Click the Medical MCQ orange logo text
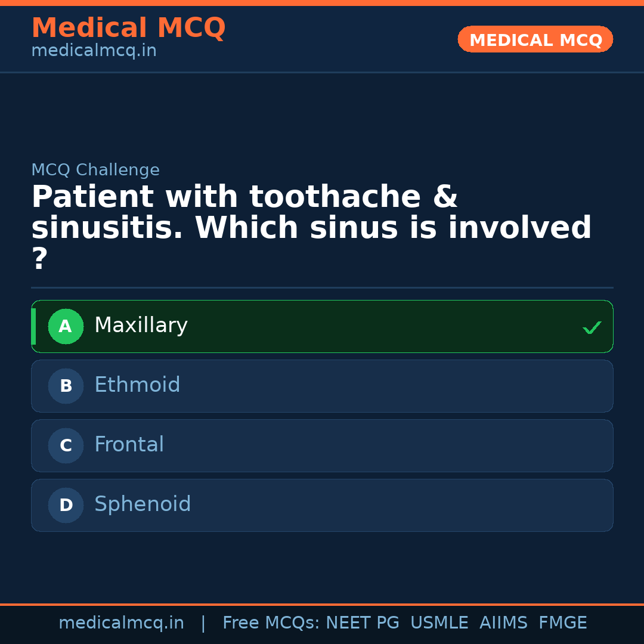The image size is (644, 644). click(x=128, y=27)
